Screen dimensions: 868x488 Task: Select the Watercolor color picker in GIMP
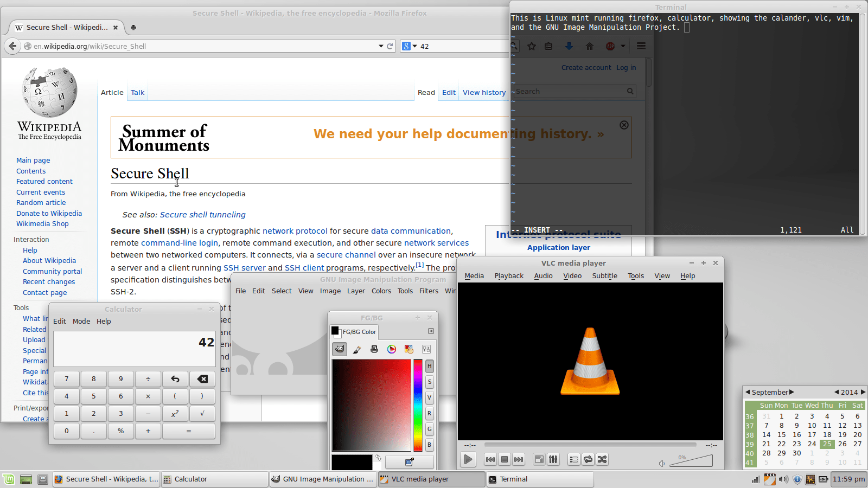(x=356, y=349)
